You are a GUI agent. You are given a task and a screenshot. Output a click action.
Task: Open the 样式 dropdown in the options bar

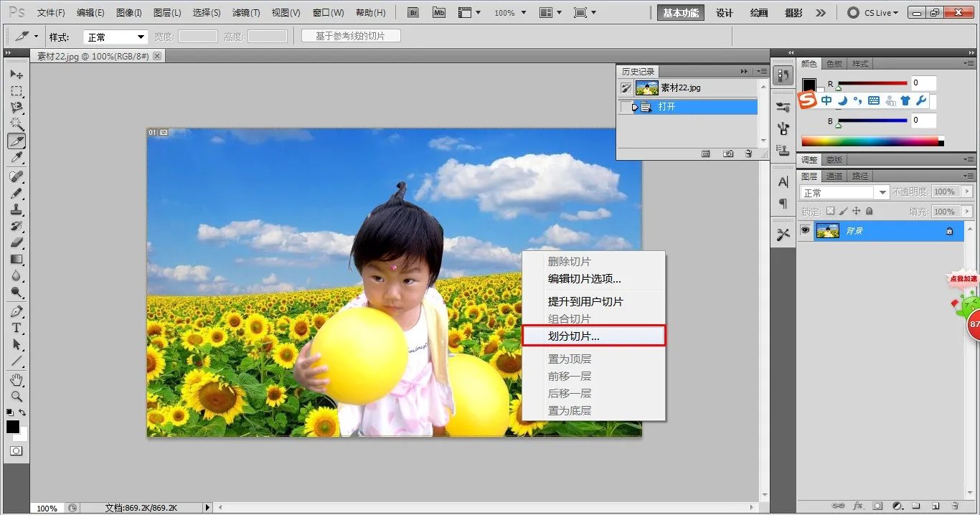click(115, 37)
